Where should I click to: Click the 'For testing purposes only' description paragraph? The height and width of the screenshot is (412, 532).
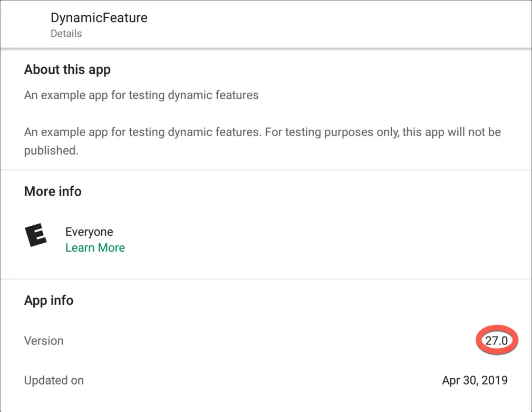click(262, 132)
